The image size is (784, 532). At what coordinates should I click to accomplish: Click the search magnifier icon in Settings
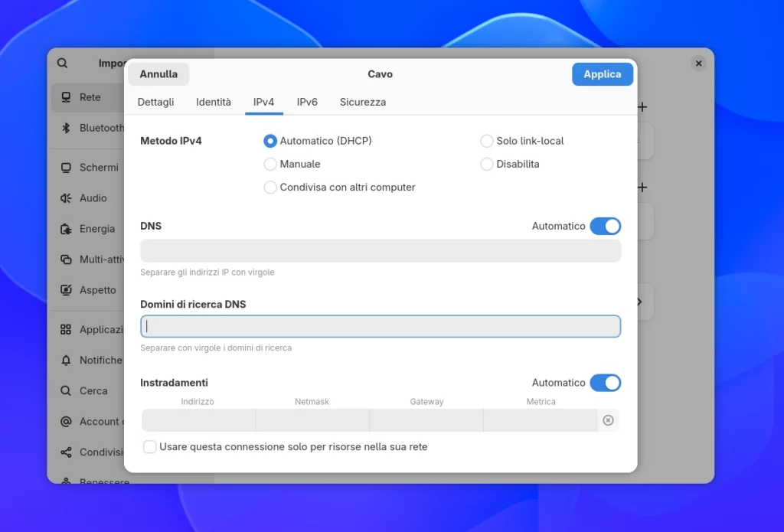[x=62, y=63]
